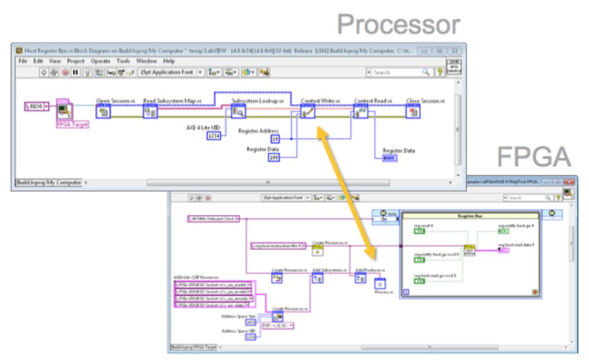Open the Operate menu
Image resolution: width=589 pixels, height=364 pixels.
(100, 61)
